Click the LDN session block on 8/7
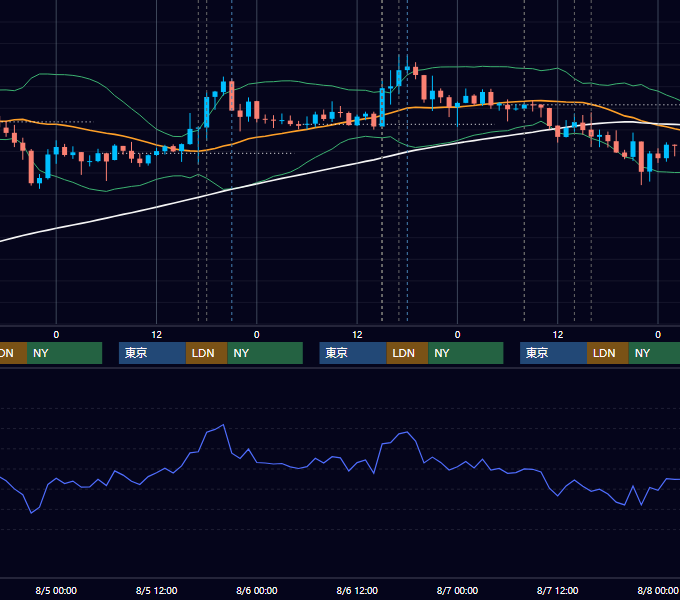 pyautogui.click(x=608, y=353)
